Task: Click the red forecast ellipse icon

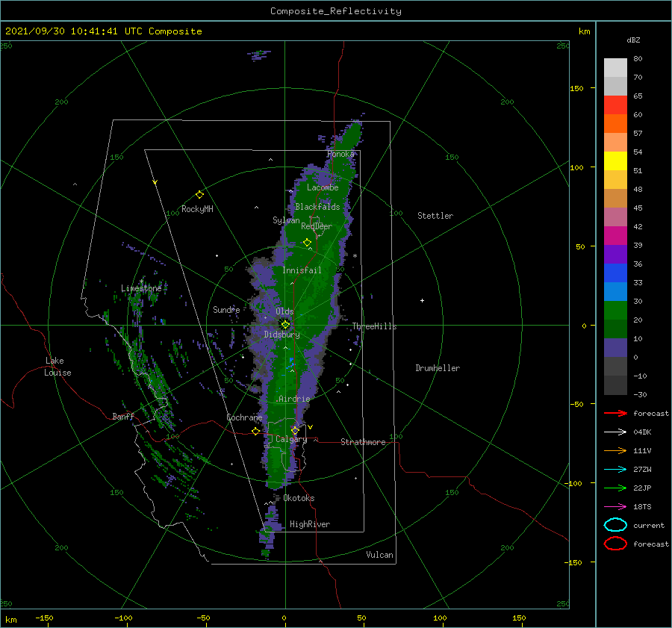Action: click(615, 544)
